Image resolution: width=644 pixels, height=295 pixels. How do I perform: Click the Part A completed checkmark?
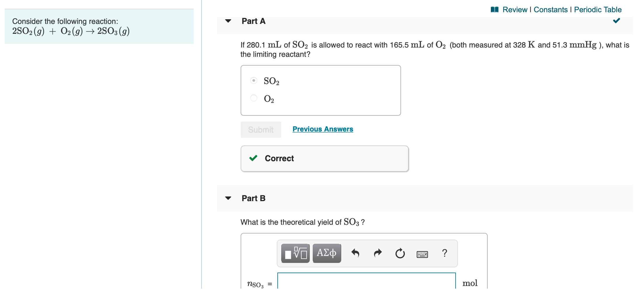click(x=616, y=20)
